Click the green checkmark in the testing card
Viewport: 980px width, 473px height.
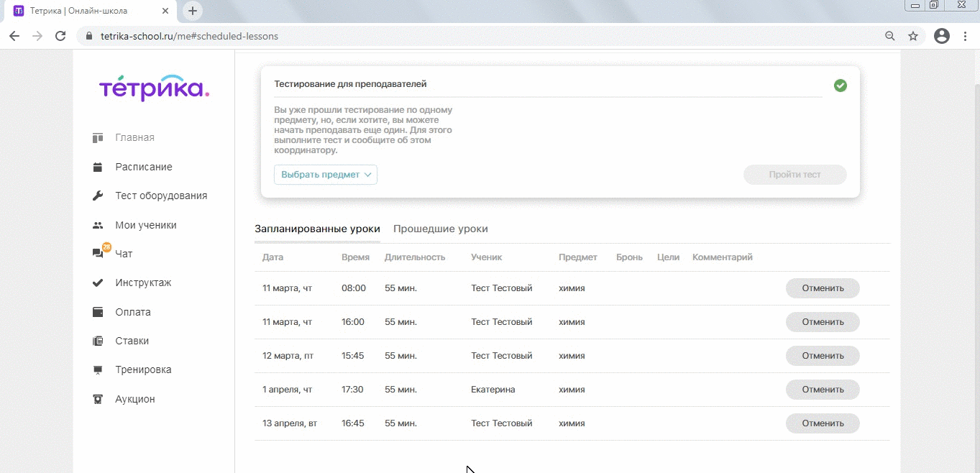[x=840, y=86]
